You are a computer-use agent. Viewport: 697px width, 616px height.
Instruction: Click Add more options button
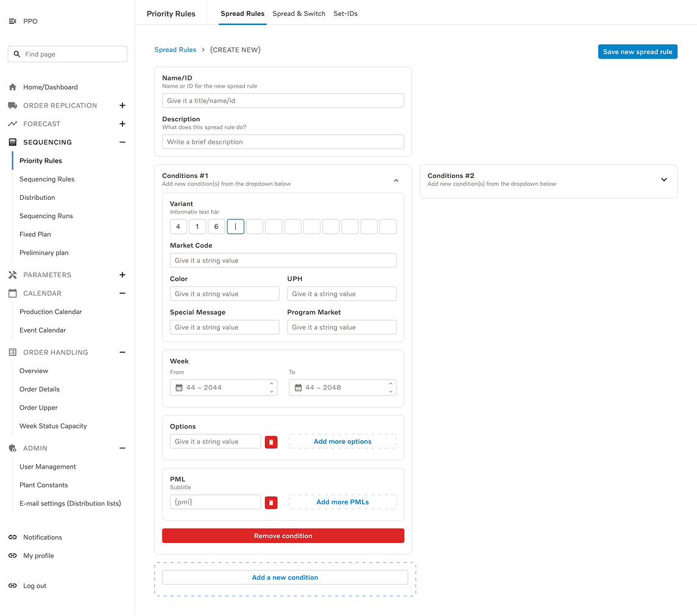tap(343, 442)
